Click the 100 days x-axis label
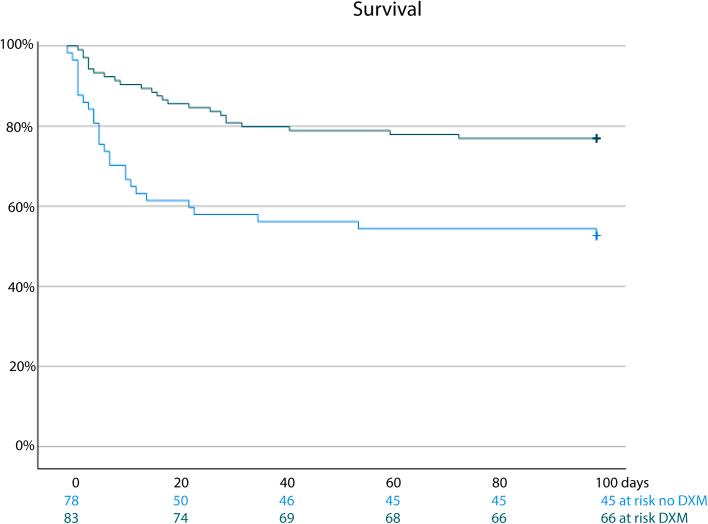Viewport: 708px width, 524px height. pos(622,483)
